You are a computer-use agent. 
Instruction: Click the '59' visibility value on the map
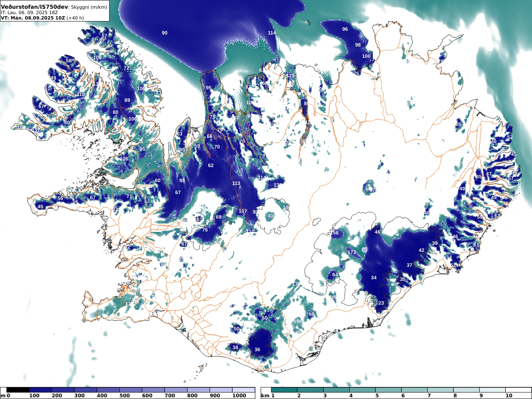197,146
